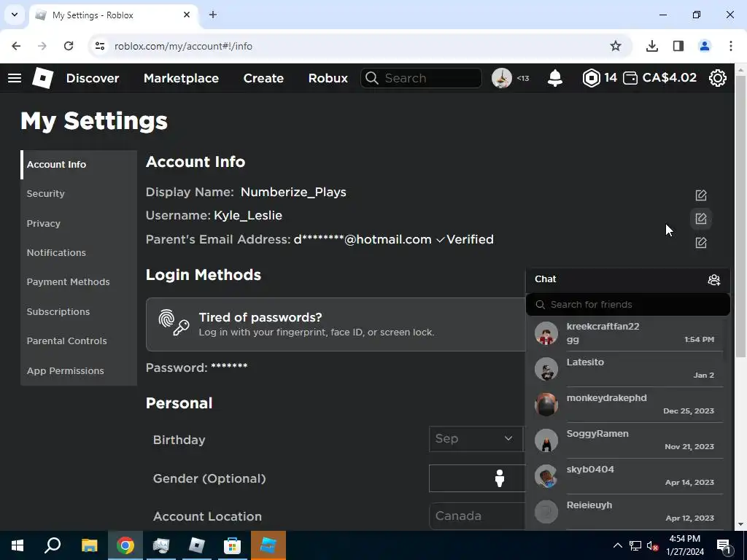Open Windows Start menu

tap(18, 545)
